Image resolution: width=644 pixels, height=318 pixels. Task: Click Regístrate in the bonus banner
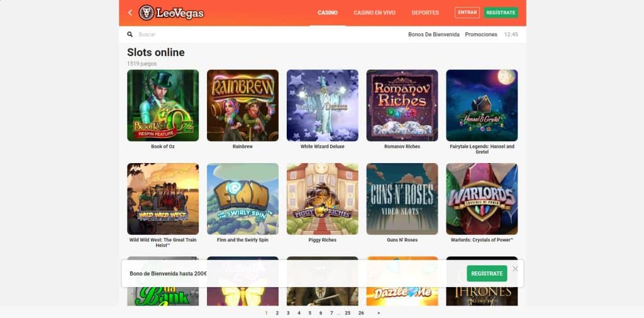tap(487, 273)
